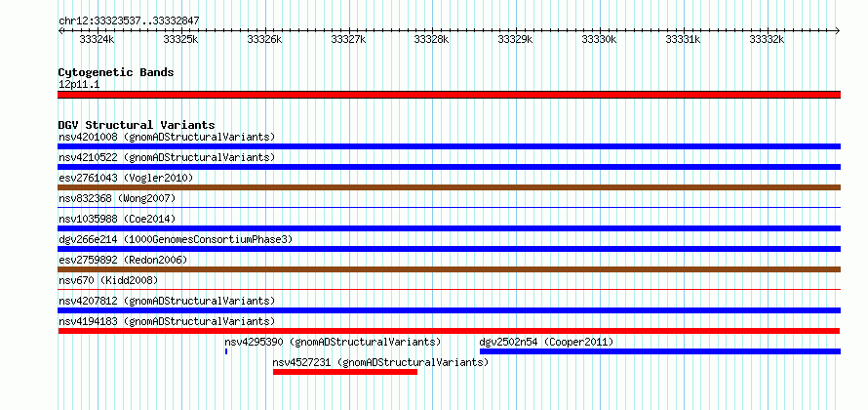Image resolution: width=868 pixels, height=410 pixels.
Task: Click the esv2761043 (Vogler2010) label
Action: click(x=126, y=178)
